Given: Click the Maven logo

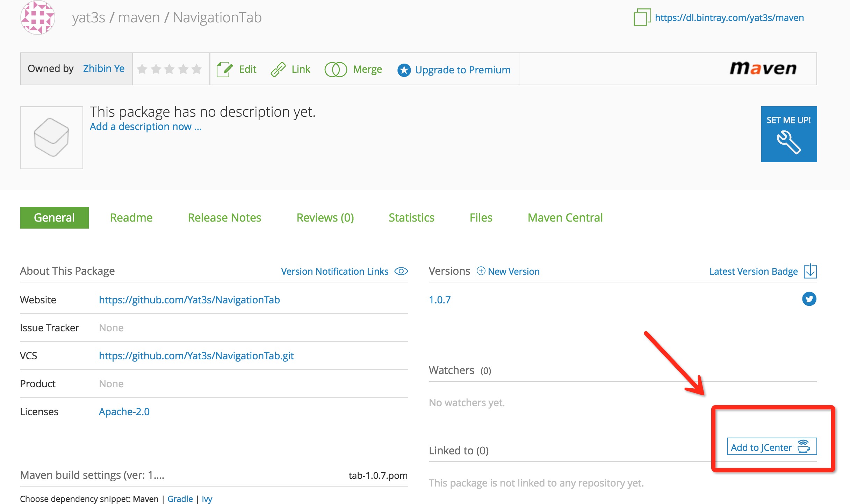Looking at the screenshot, I should point(763,68).
